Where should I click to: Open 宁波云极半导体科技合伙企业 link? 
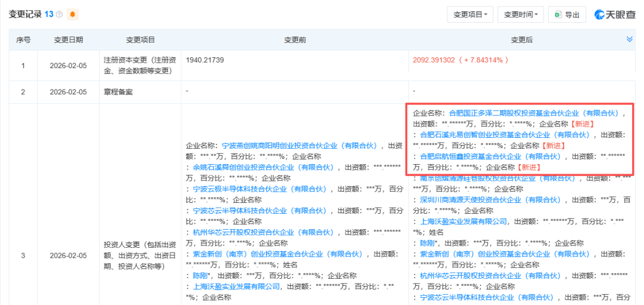pos(260,189)
